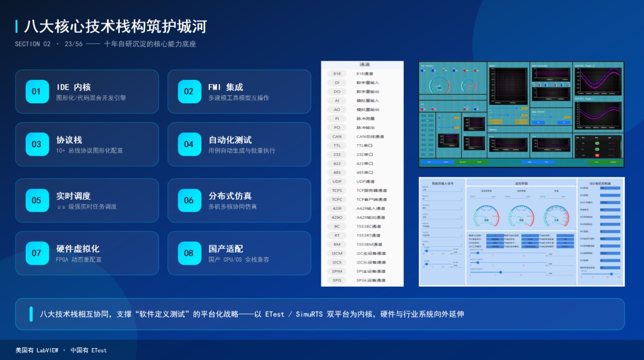The width and height of the screenshot is (644, 360).
Task: Pick the PO pulse output chip
Action: [x=337, y=128]
